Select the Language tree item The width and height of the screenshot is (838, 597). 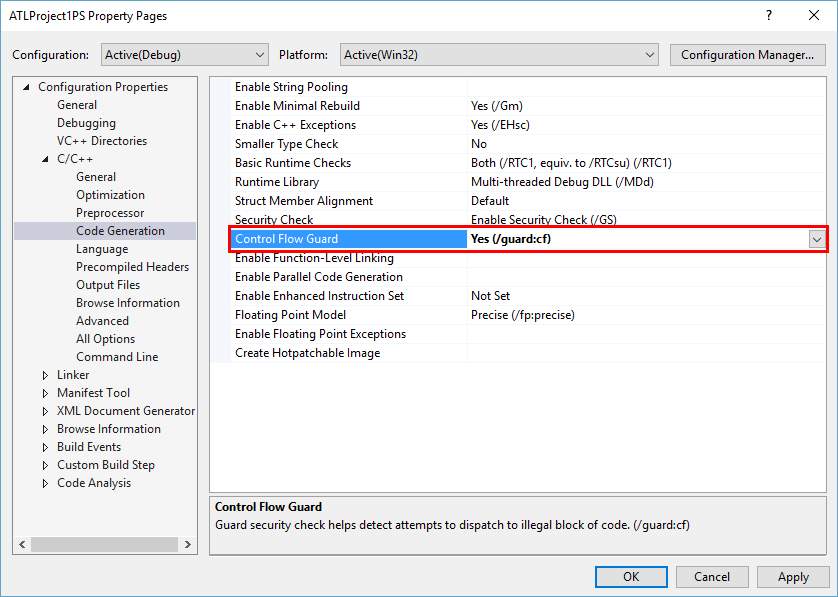102,249
